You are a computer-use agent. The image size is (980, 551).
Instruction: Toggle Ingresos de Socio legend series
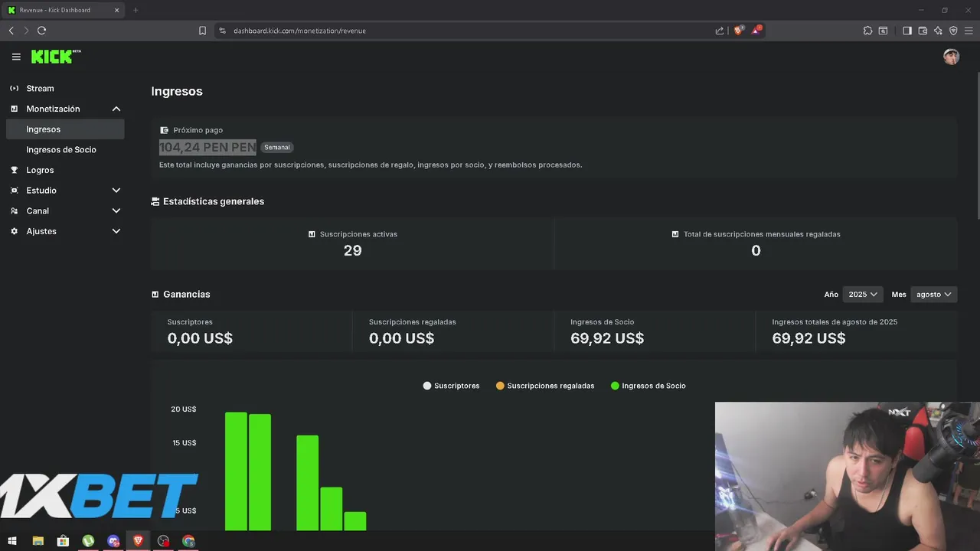(648, 386)
